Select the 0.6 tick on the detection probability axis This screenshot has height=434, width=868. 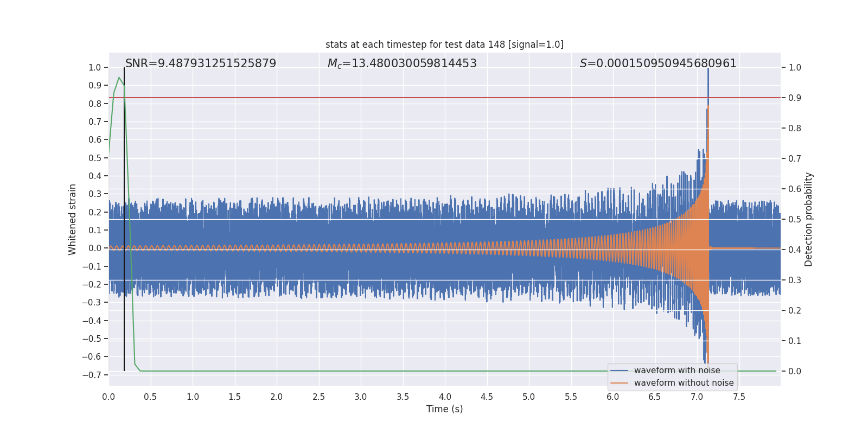pos(795,189)
